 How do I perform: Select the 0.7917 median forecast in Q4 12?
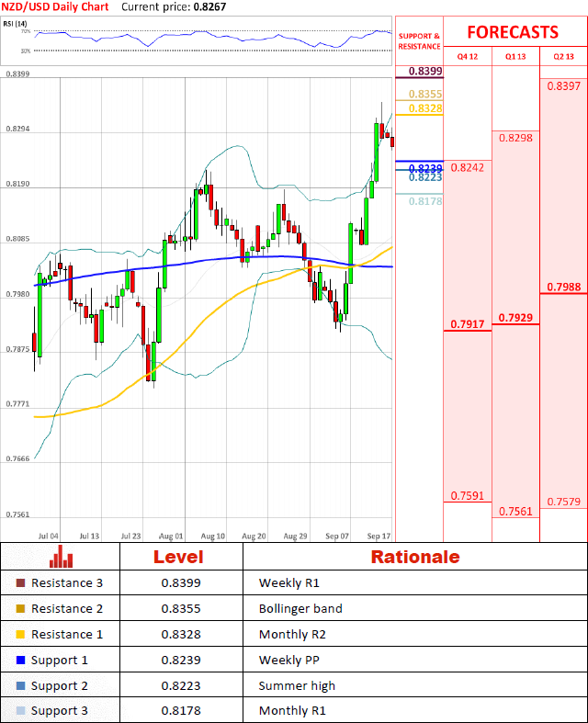467,323
